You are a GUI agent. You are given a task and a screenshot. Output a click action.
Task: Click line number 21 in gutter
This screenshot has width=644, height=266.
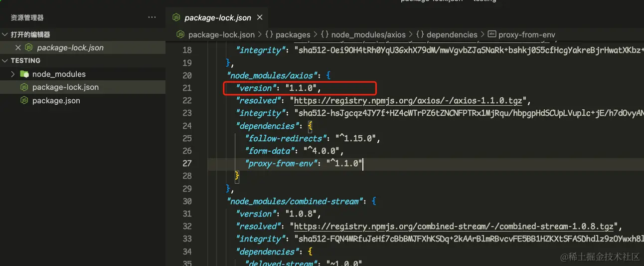tap(186, 88)
